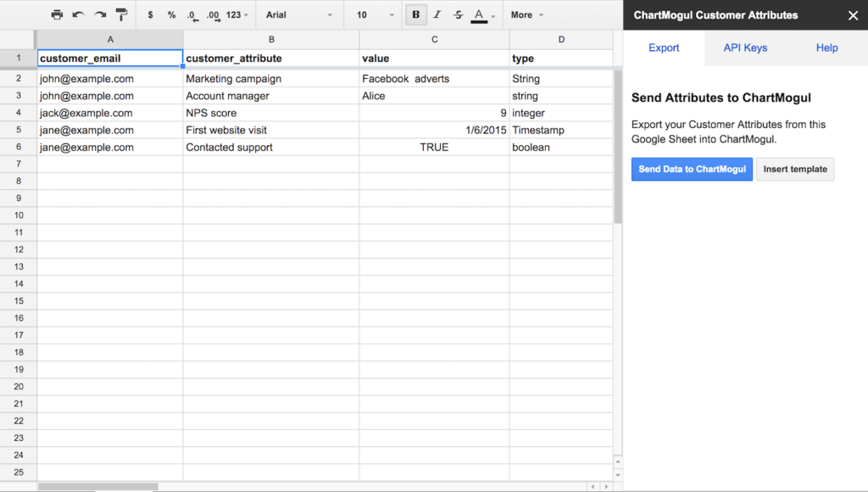Switch to the API Keys tab

click(745, 48)
